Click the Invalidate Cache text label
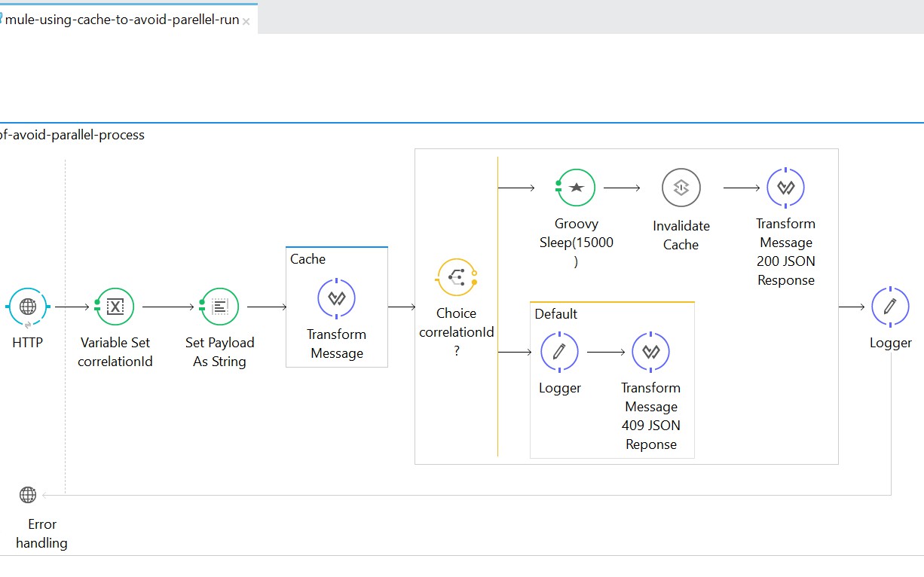The image size is (924, 577). coord(681,235)
